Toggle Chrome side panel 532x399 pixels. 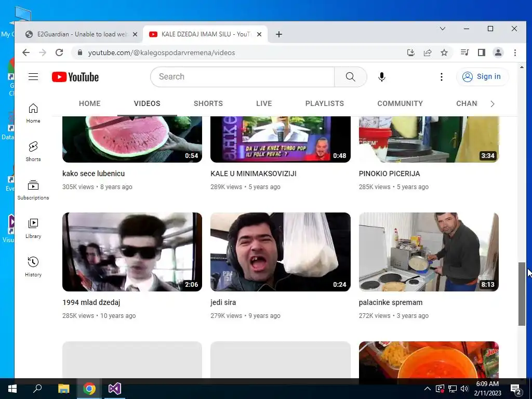(482, 52)
